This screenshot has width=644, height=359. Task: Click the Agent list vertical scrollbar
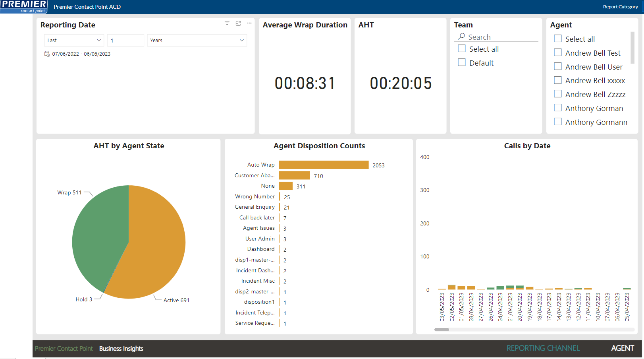tap(632, 48)
